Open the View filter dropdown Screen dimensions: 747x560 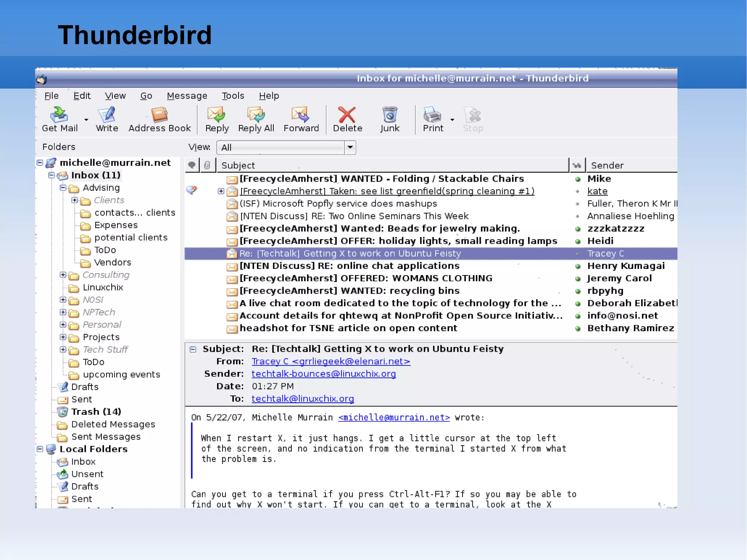[350, 147]
